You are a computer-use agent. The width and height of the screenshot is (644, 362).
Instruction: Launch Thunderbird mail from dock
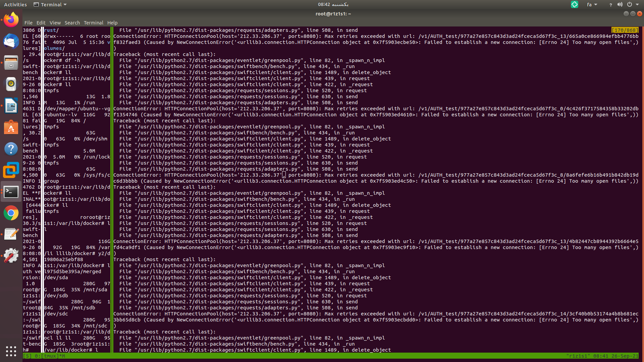pyautogui.click(x=11, y=41)
